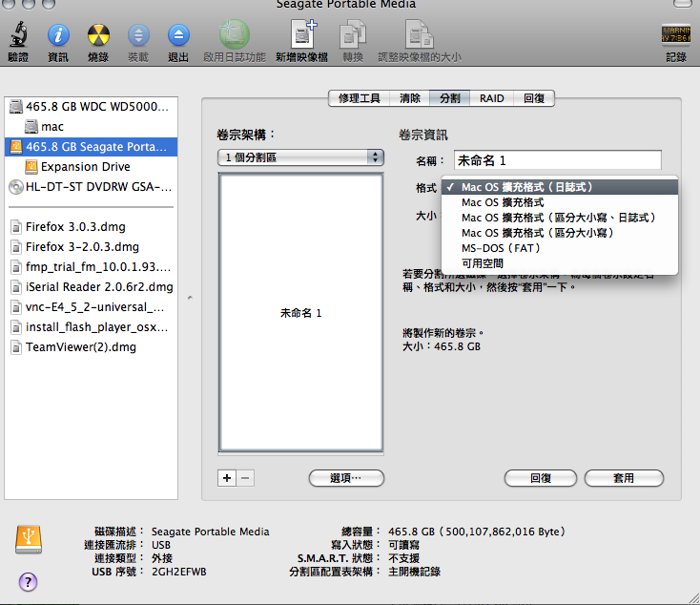Viewport: 700px width, 605px height.
Task: Select install_flash_player_osx image
Action: tap(91, 327)
